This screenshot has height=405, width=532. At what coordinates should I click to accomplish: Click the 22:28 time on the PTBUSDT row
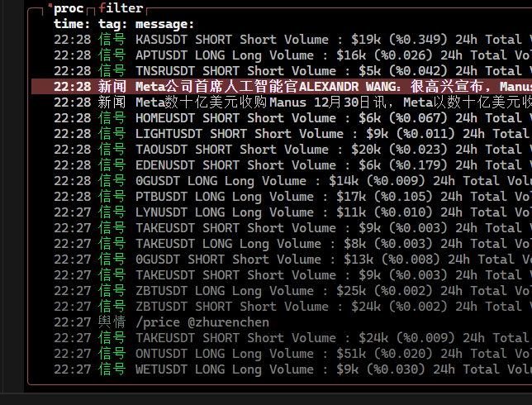(x=72, y=197)
